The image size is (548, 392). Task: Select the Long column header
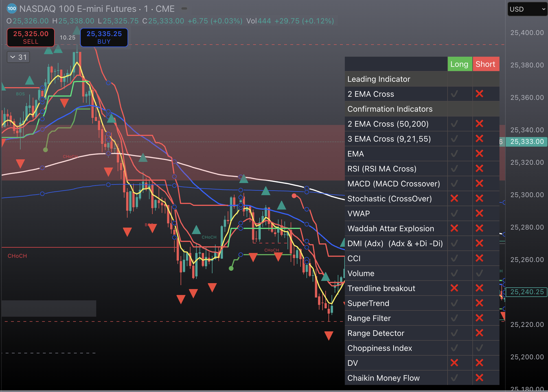[460, 64]
